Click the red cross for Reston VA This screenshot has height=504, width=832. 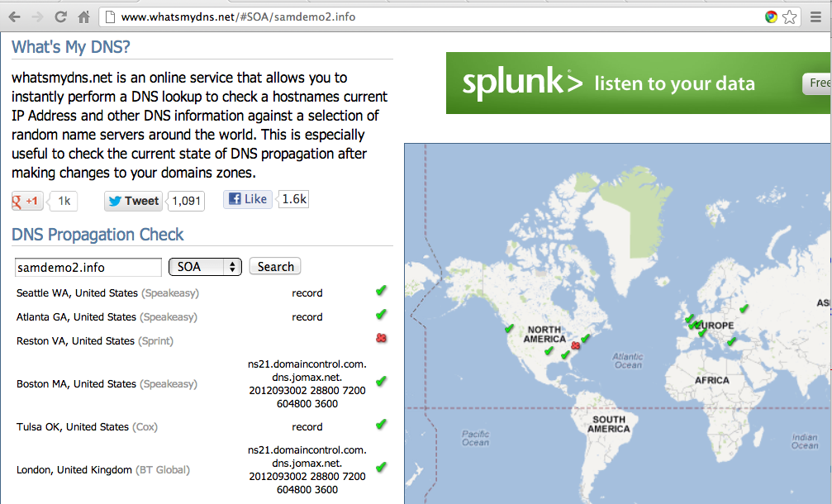click(381, 338)
